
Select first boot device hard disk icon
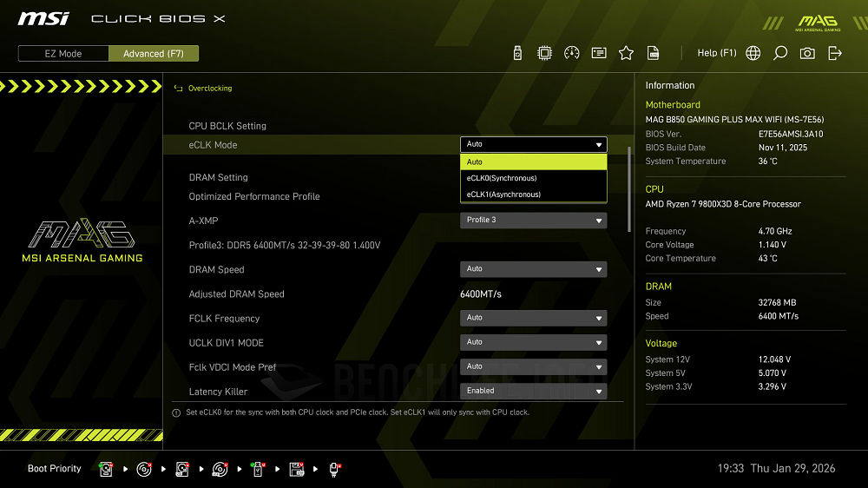[x=106, y=469]
